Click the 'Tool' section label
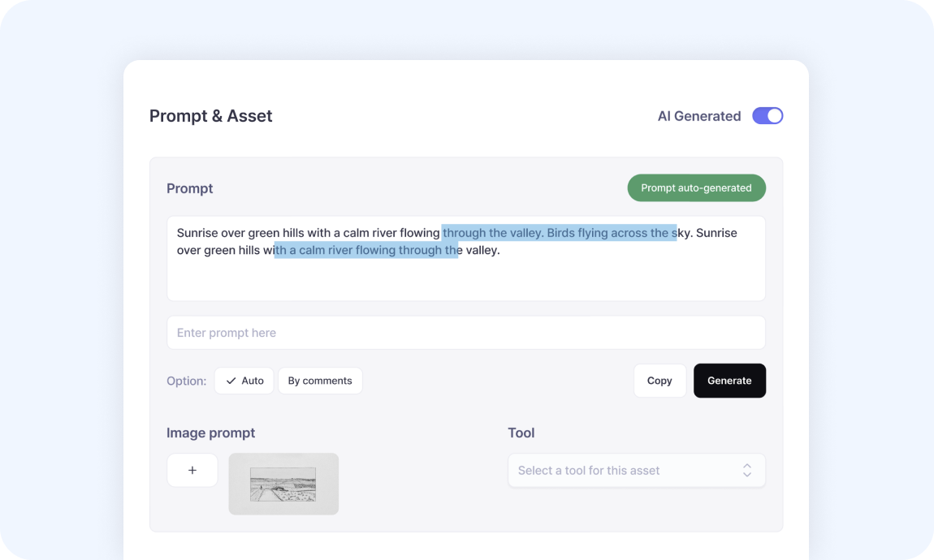The width and height of the screenshot is (934, 560). click(x=521, y=433)
